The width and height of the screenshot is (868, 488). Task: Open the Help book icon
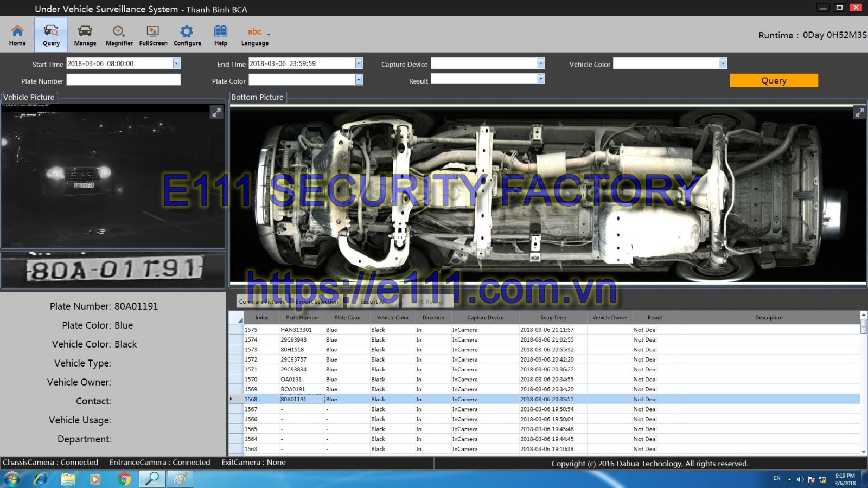coord(221,35)
